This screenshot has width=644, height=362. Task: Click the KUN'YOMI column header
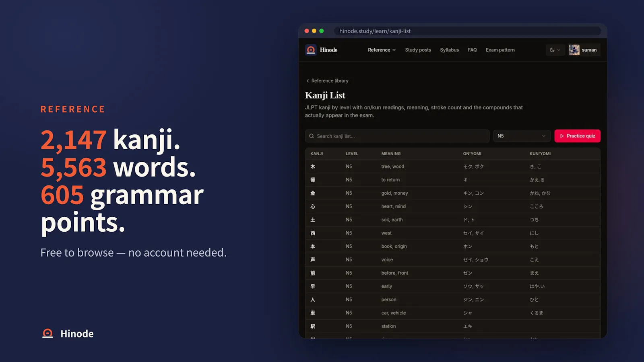coord(540,154)
